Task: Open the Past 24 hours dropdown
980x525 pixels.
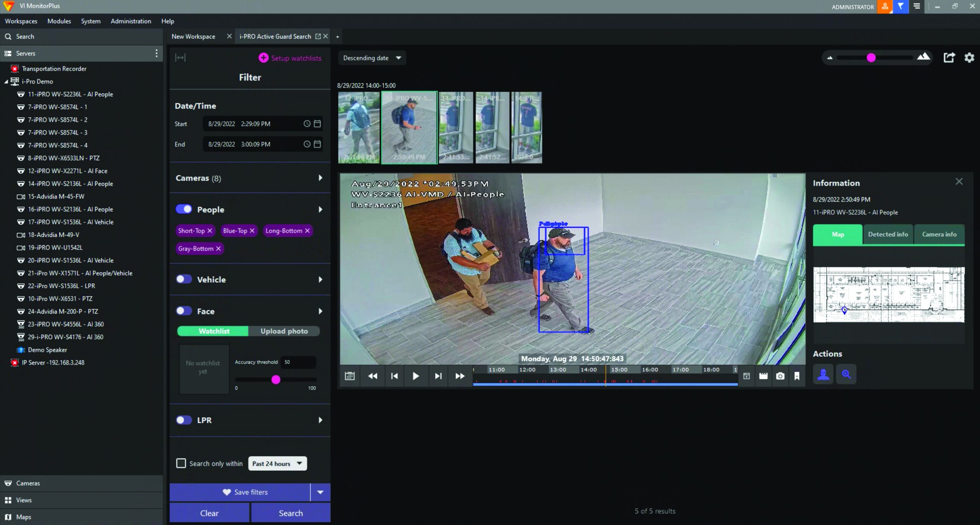Action: coord(277,463)
